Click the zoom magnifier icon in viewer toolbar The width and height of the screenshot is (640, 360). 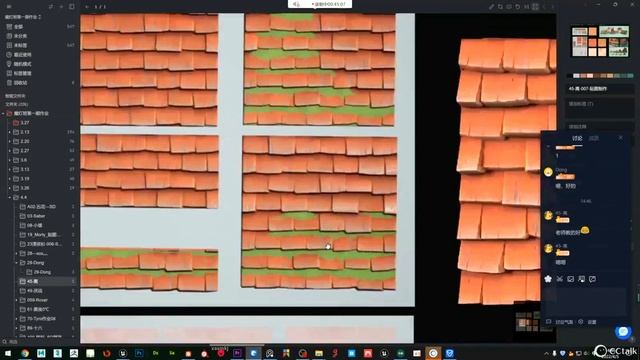click(x=500, y=7)
